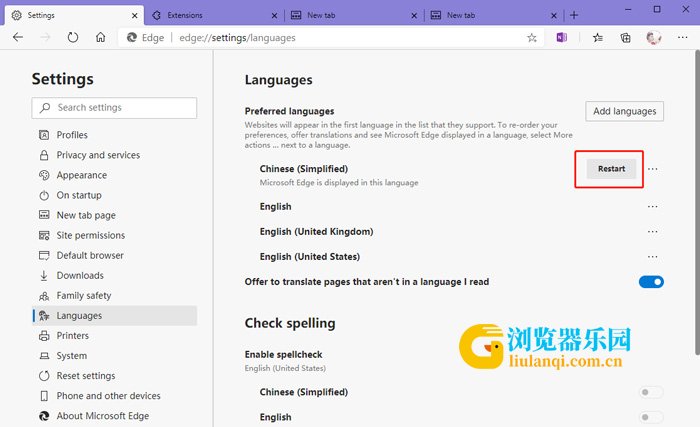The image size is (700, 427).
Task: Click the About Microsoft Edge logo icon
Action: coord(44,416)
